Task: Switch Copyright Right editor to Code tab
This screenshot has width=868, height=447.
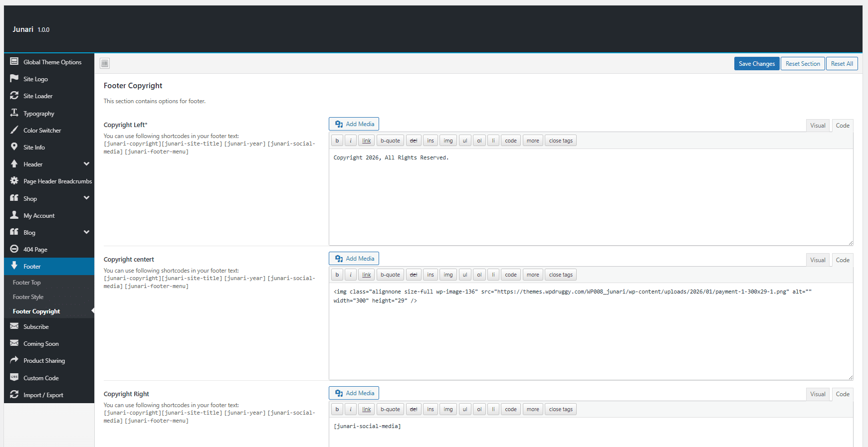Action: click(843, 394)
